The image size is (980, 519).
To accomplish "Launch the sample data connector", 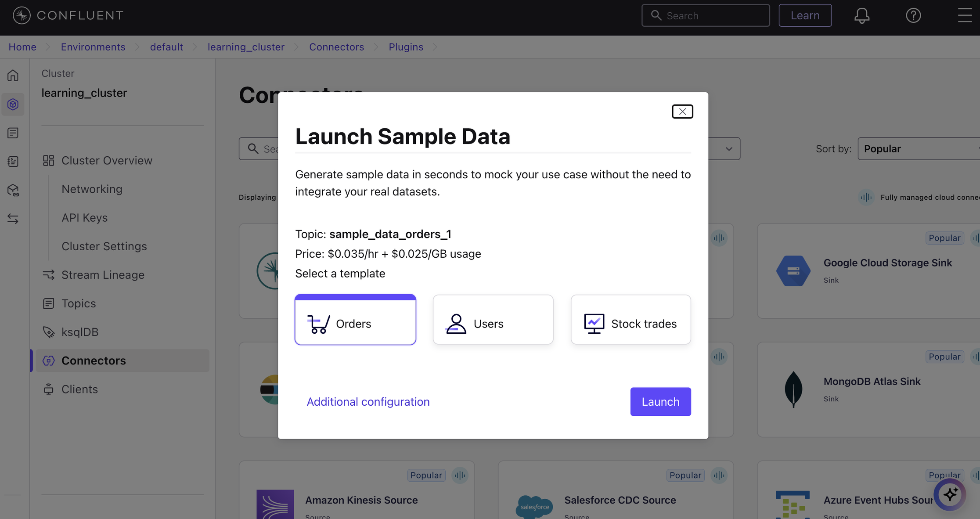I will tap(660, 401).
